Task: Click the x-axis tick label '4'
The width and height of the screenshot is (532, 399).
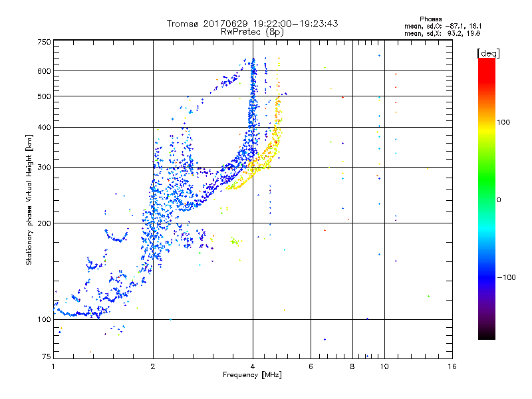Action: click(253, 366)
